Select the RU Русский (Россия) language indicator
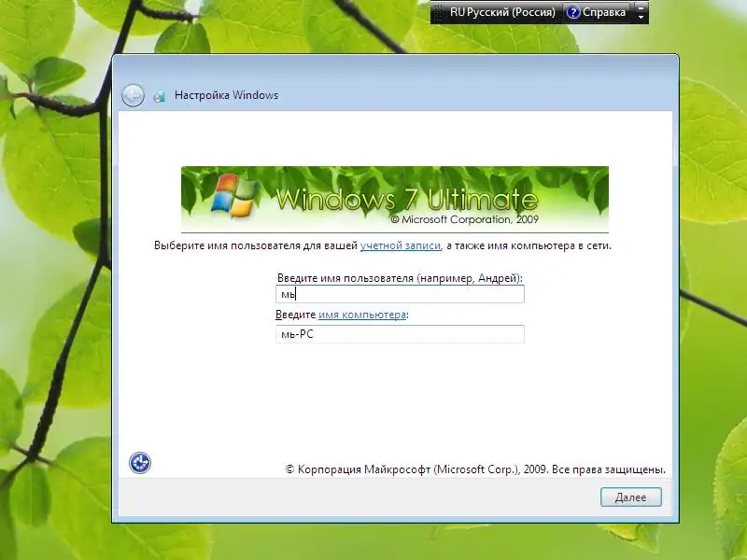The image size is (747, 560). coord(502,12)
